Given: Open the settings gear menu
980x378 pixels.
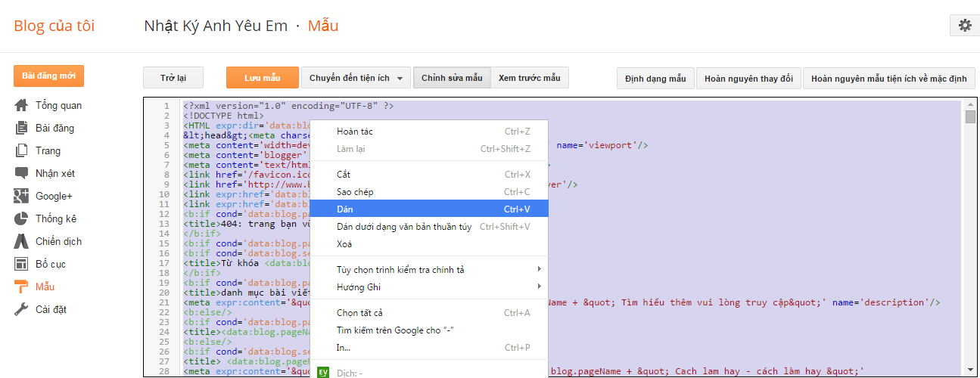Looking at the screenshot, I should (965, 25).
